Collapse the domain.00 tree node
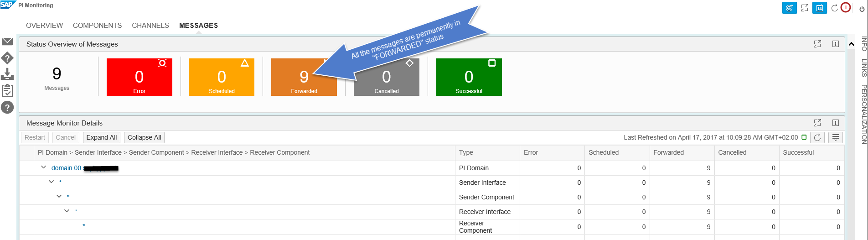The height and width of the screenshot is (240, 868). [44, 167]
